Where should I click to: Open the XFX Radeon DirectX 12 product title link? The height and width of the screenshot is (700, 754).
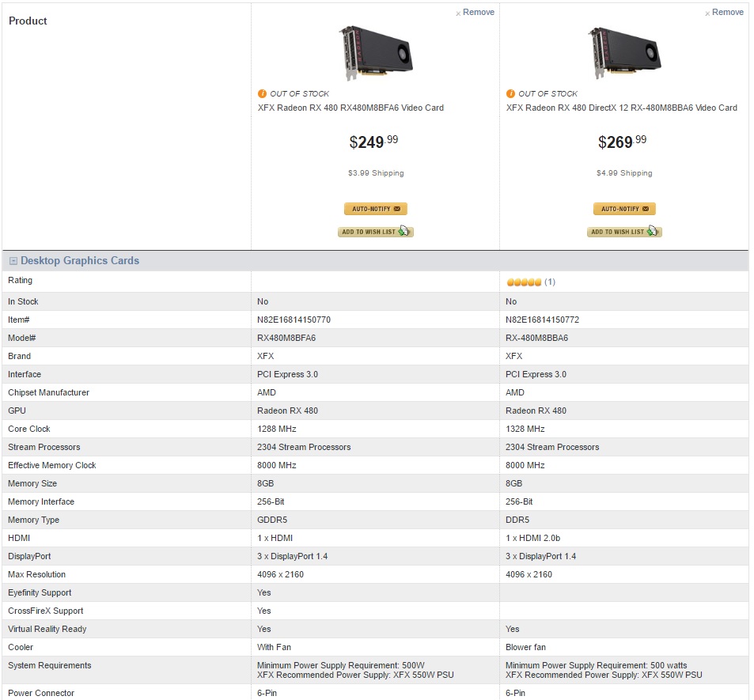(x=621, y=108)
